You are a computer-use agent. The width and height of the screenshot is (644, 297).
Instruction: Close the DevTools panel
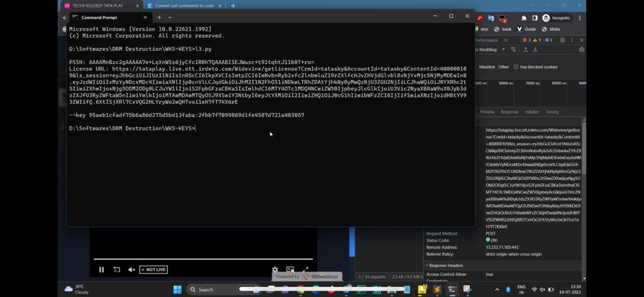[581, 40]
